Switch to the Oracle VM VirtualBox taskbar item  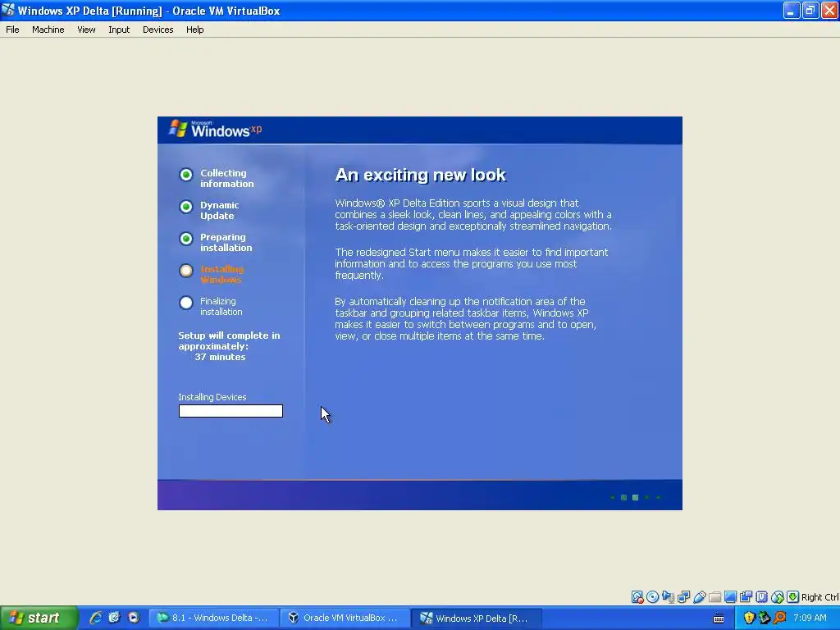(345, 618)
